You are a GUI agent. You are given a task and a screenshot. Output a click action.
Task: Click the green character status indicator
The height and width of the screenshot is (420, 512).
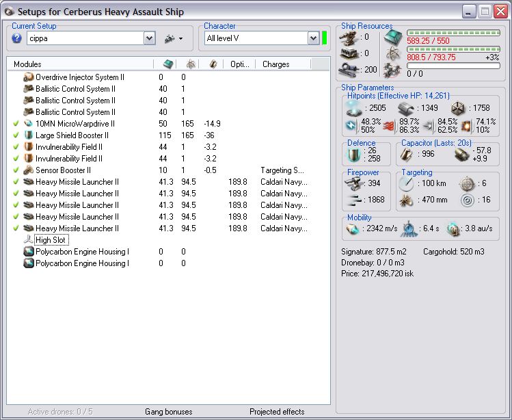coord(325,38)
